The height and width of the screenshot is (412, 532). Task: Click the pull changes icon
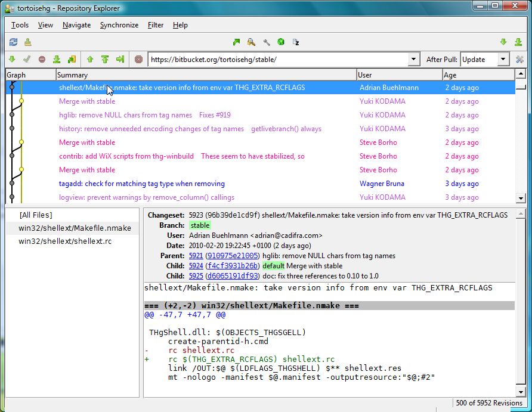57,59
